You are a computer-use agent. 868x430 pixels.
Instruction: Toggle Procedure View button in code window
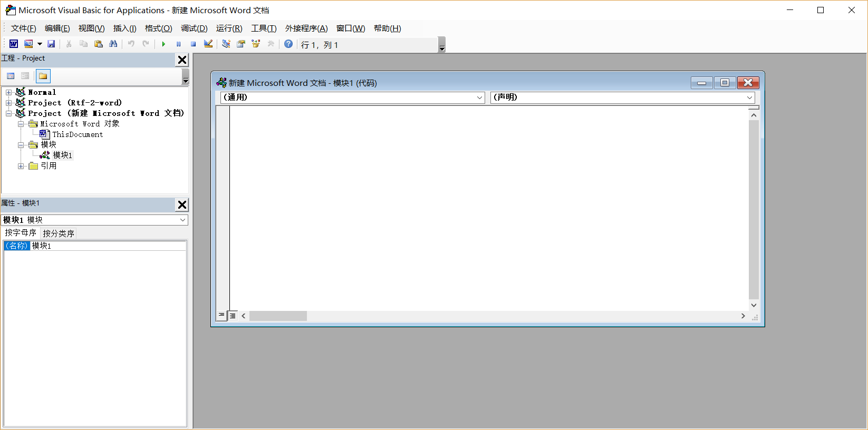[221, 315]
